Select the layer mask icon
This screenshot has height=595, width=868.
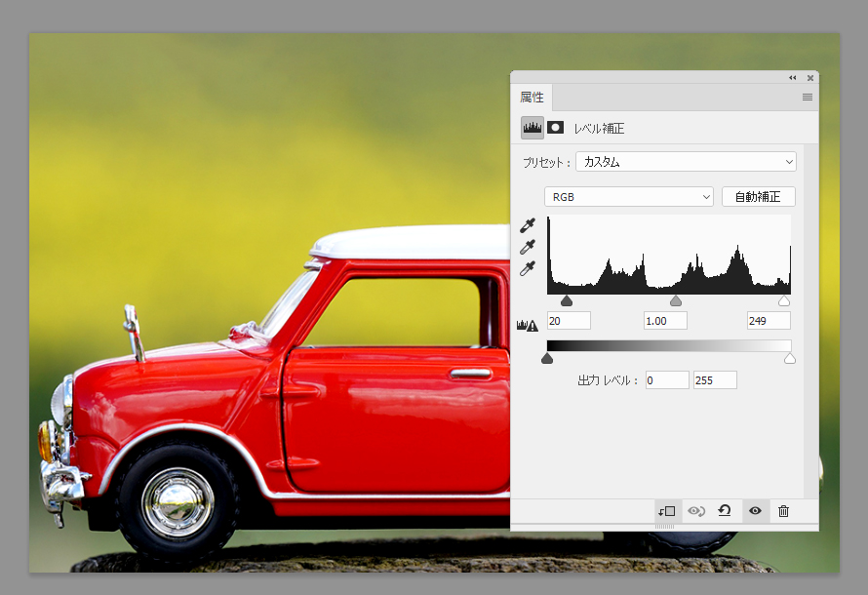(555, 128)
